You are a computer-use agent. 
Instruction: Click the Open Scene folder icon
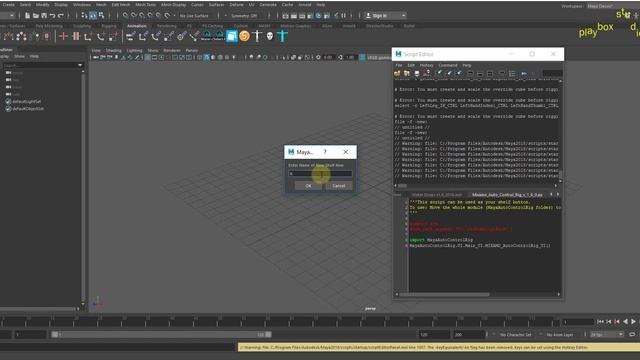(x=36, y=16)
